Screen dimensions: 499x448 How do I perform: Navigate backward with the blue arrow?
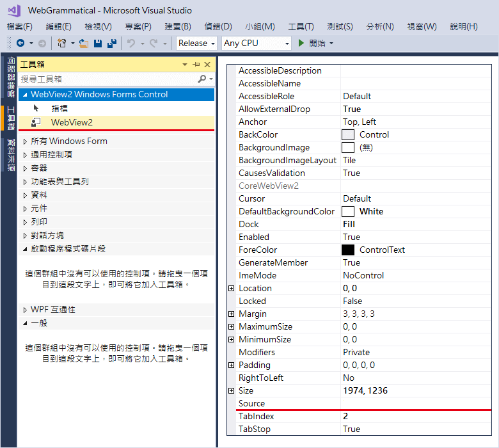point(20,43)
